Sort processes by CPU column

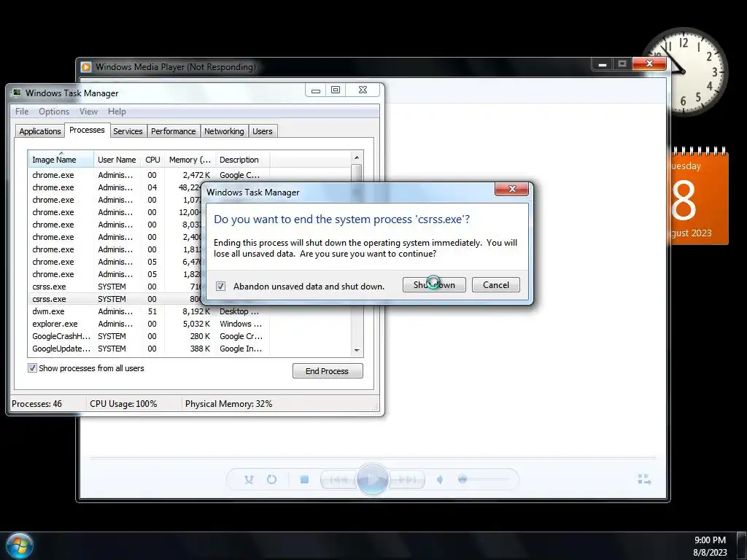tap(152, 160)
